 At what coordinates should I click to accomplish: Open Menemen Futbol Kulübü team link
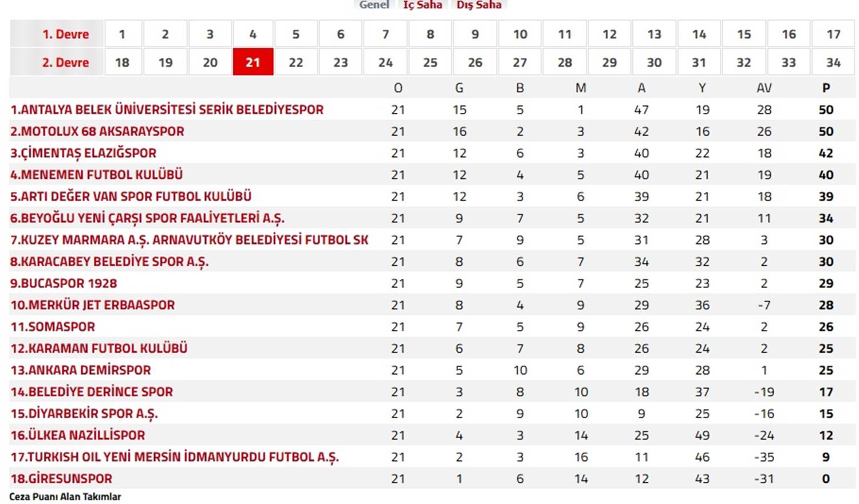pos(96,175)
